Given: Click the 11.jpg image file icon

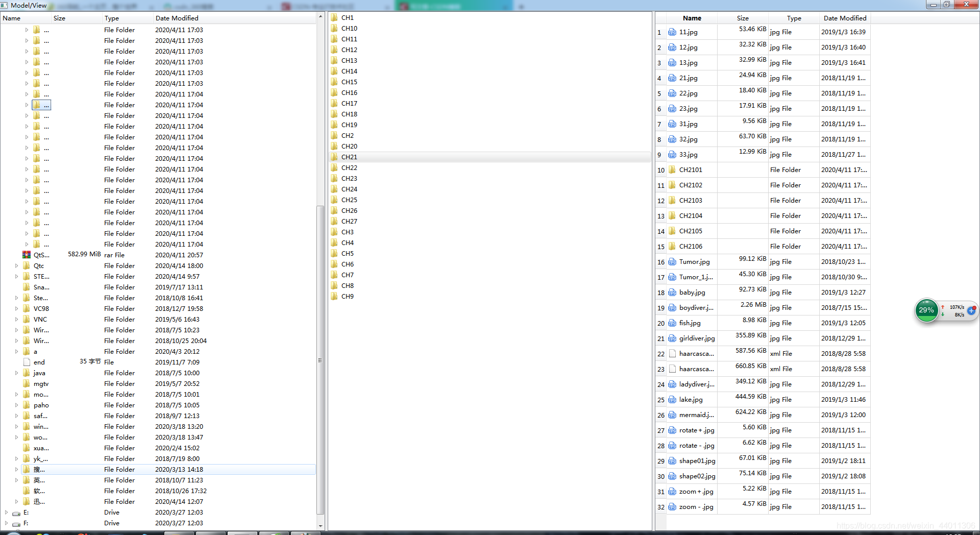Looking at the screenshot, I should tap(672, 32).
